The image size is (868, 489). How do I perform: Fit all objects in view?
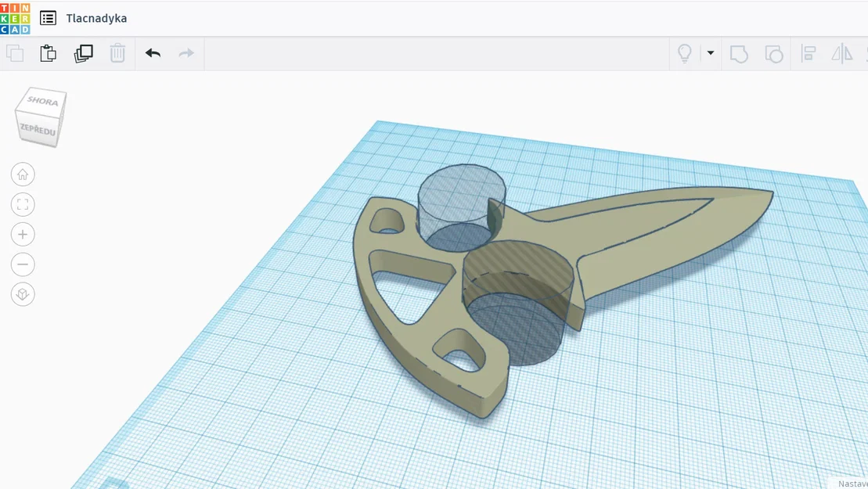[x=23, y=204]
